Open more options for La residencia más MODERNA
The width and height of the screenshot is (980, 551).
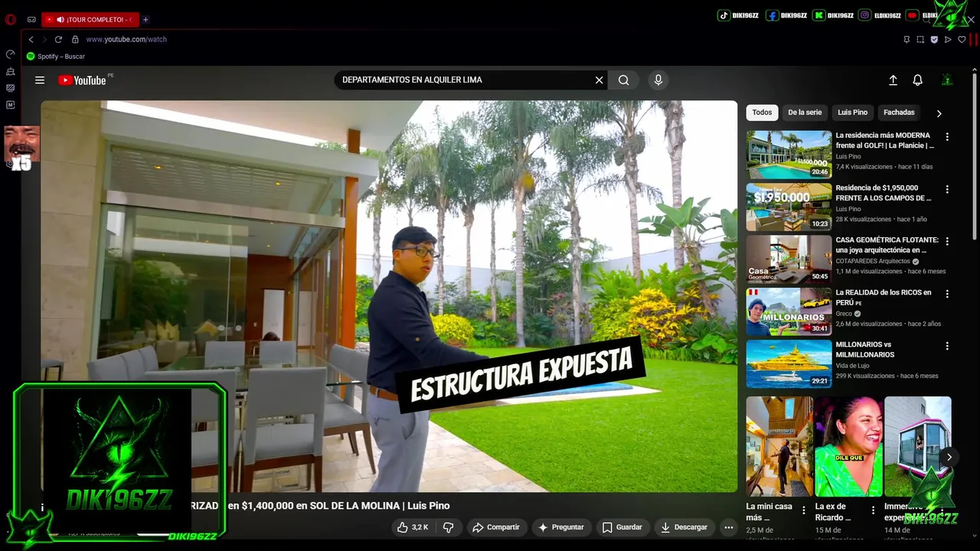tap(947, 136)
